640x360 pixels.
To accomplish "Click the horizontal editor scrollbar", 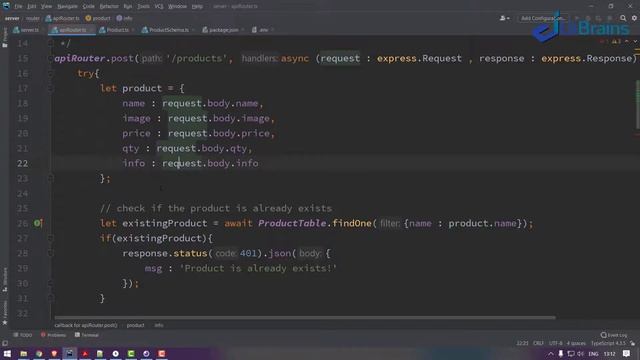I will tap(304, 317).
